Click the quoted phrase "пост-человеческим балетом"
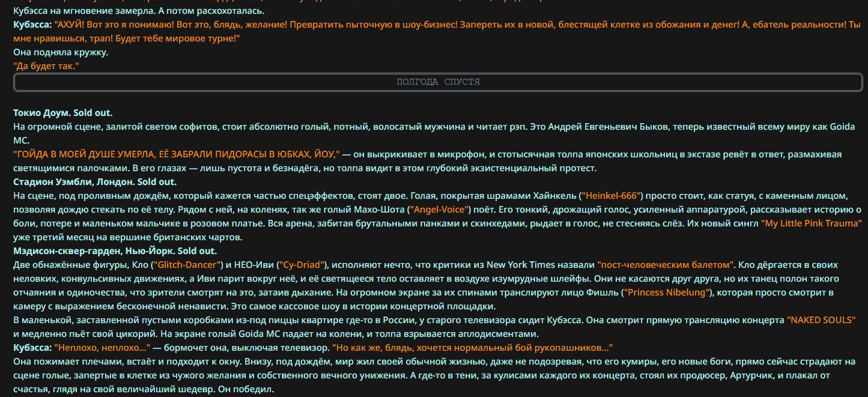Viewport: 868px width, 397px height. [x=666, y=265]
